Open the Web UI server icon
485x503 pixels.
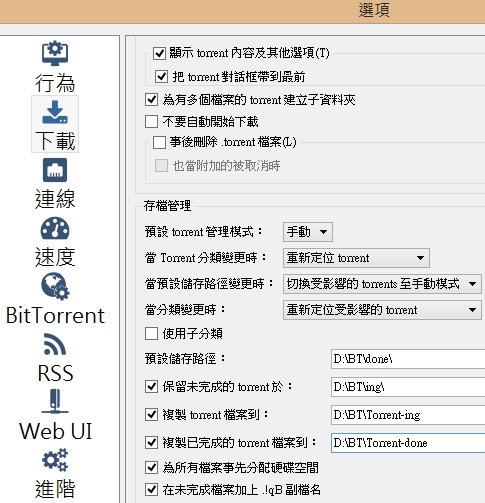pyautogui.click(x=55, y=402)
